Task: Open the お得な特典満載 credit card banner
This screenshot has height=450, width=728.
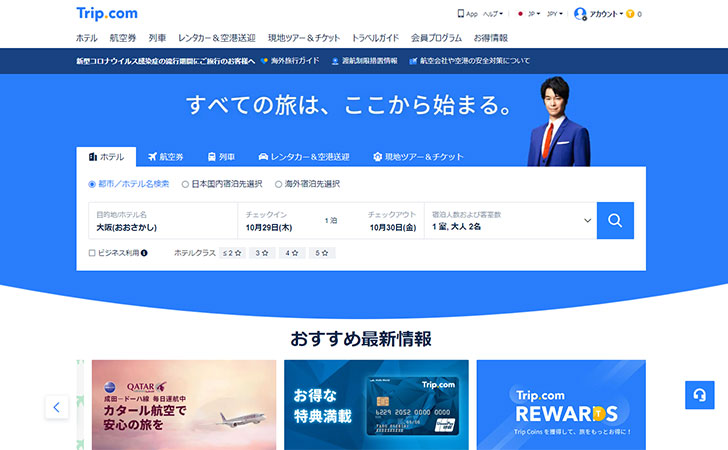Action: pyautogui.click(x=376, y=405)
